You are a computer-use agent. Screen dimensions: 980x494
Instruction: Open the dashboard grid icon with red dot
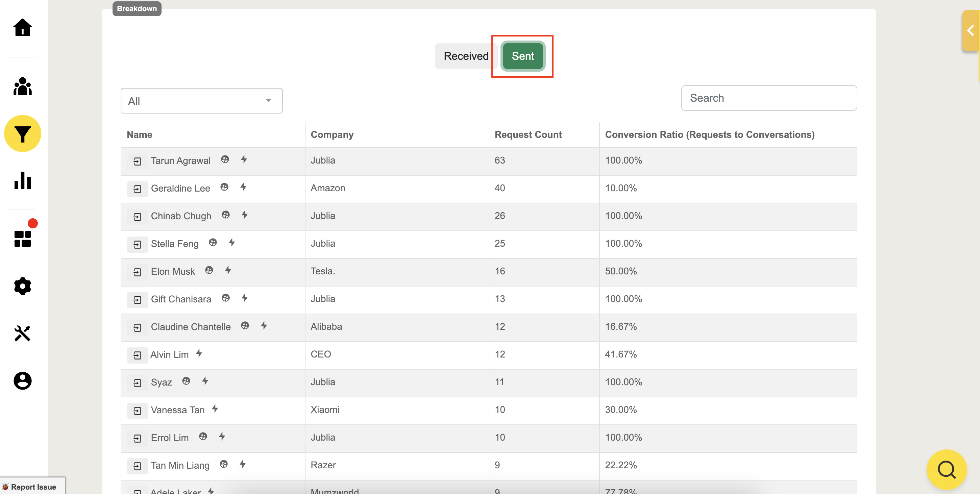coord(22,239)
